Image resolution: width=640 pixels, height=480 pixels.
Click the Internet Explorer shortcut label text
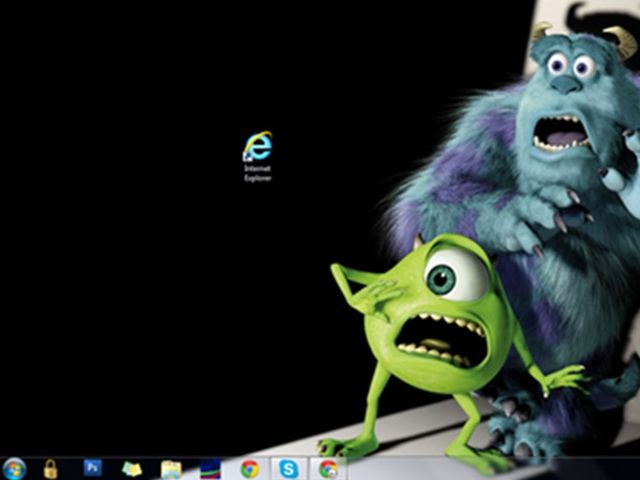coord(258,173)
